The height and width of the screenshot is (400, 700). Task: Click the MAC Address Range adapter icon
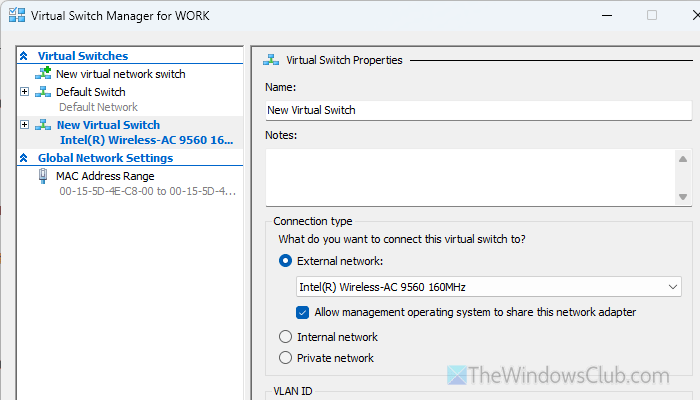43,176
